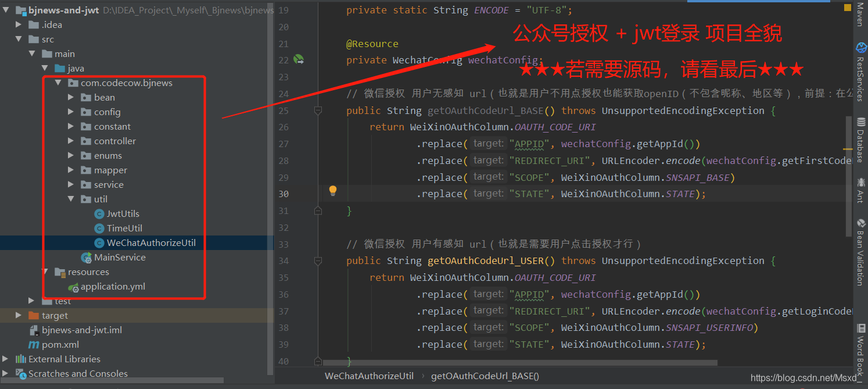Click the orange target folder icon
Screen dimensions: 868x389
34,316
